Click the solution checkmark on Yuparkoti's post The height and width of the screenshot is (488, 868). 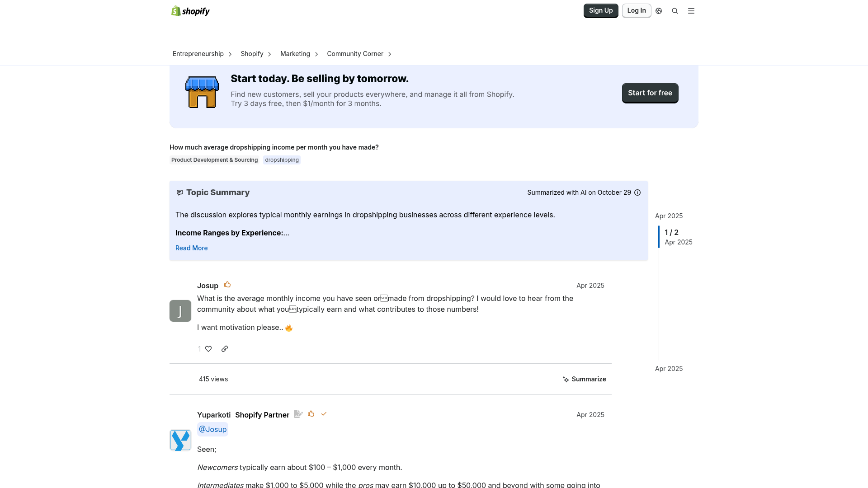[324, 414]
